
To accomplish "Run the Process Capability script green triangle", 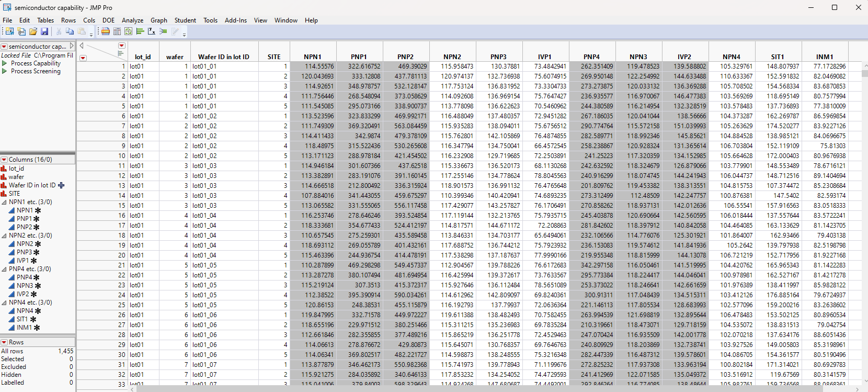I will (x=5, y=63).
